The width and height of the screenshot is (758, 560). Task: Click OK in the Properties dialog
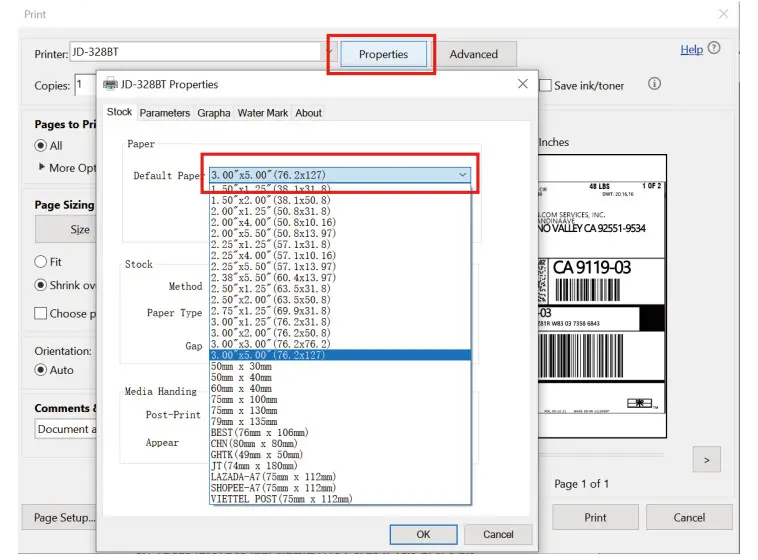tap(423, 534)
